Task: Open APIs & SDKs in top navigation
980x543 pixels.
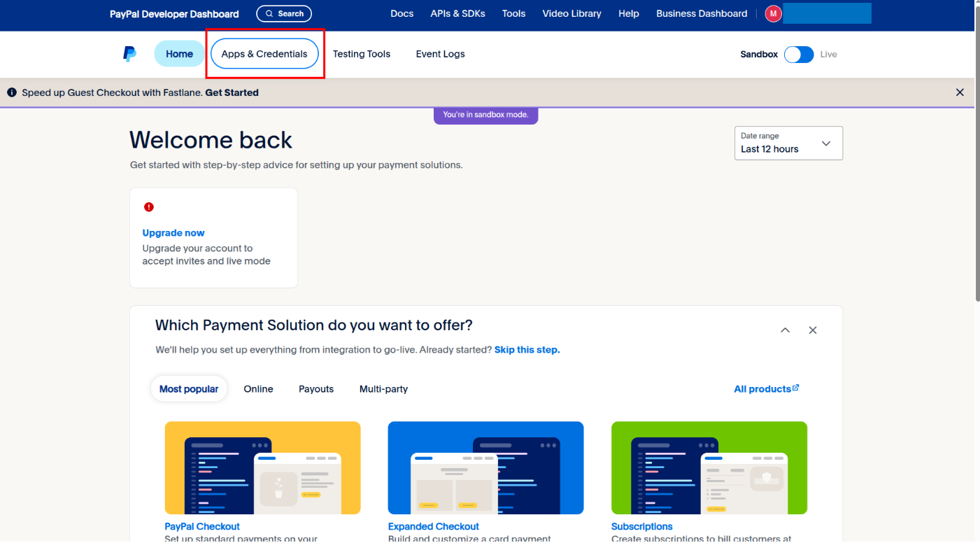Action: click(458, 13)
